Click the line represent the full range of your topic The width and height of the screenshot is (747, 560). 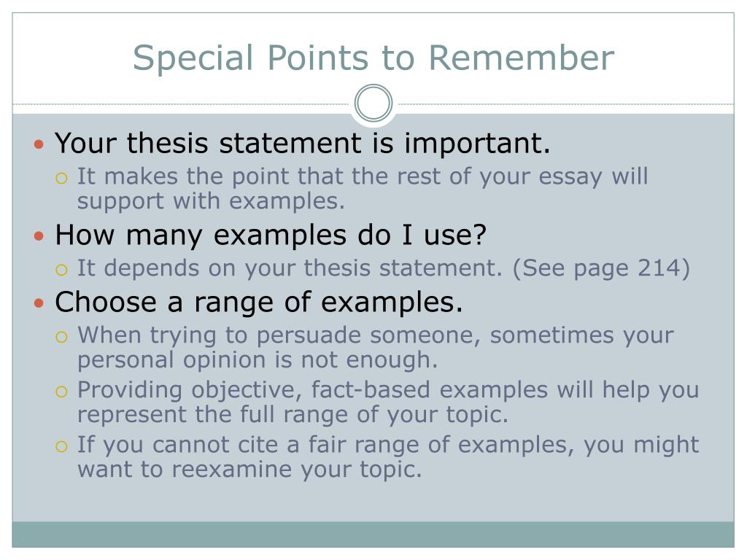pyautogui.click(x=293, y=414)
